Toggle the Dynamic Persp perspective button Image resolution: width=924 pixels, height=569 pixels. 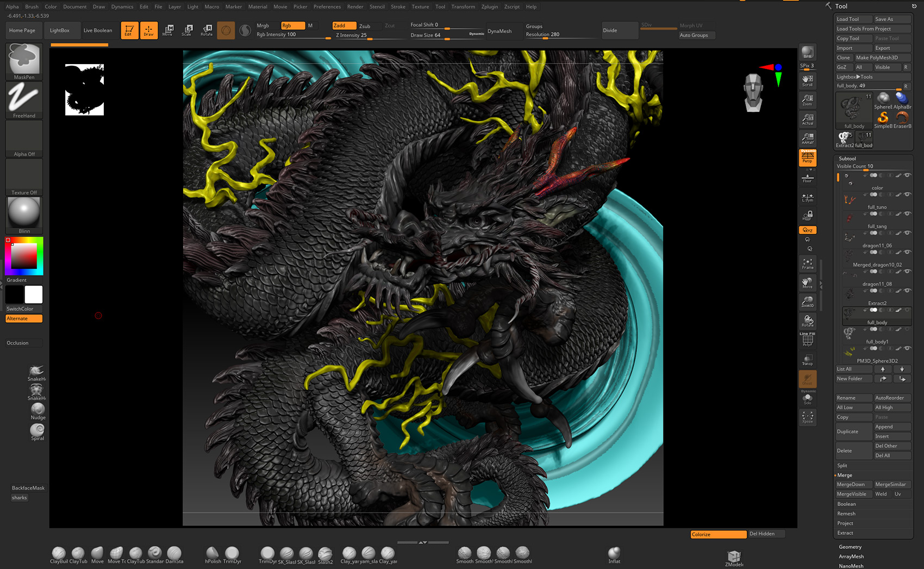[x=808, y=158]
